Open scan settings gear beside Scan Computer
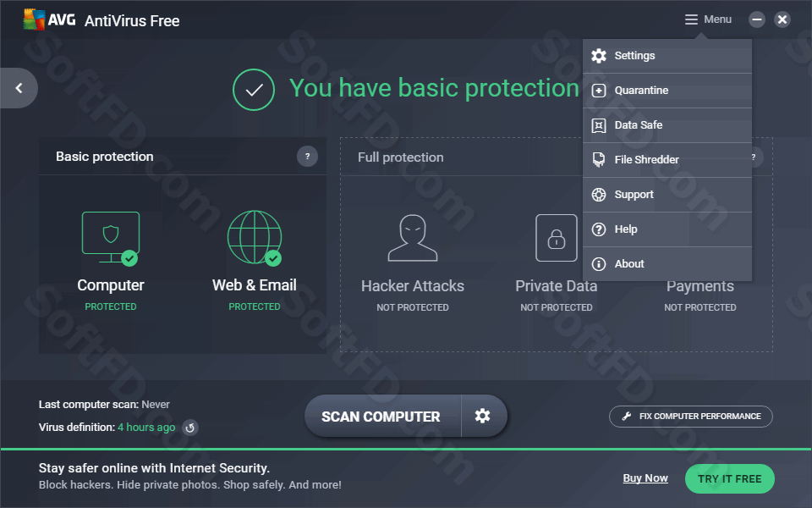 (x=483, y=416)
